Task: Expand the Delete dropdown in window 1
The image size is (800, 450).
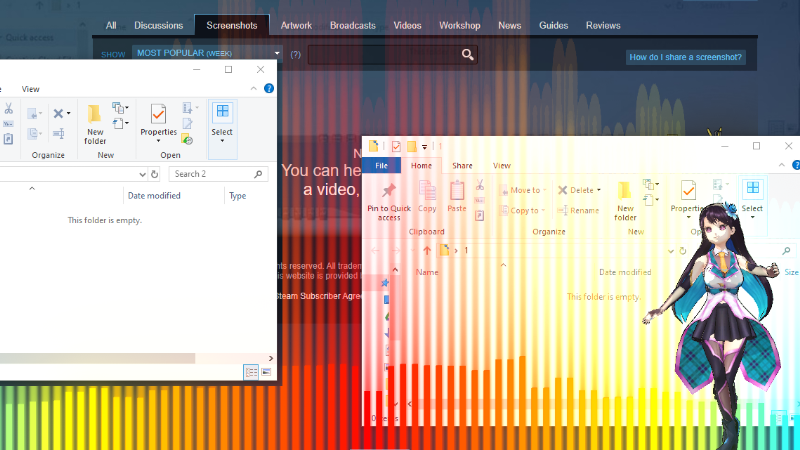Action: click(x=599, y=190)
